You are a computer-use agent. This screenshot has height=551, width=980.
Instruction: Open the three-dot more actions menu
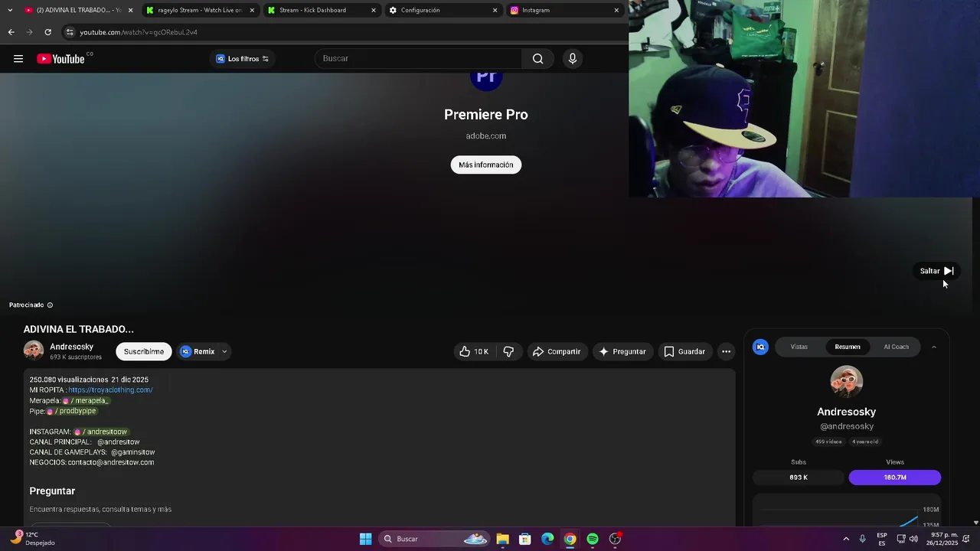point(726,352)
